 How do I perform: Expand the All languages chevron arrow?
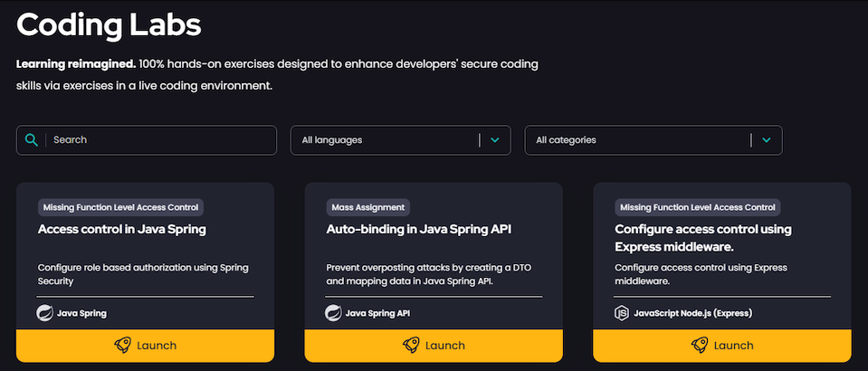[495, 140]
